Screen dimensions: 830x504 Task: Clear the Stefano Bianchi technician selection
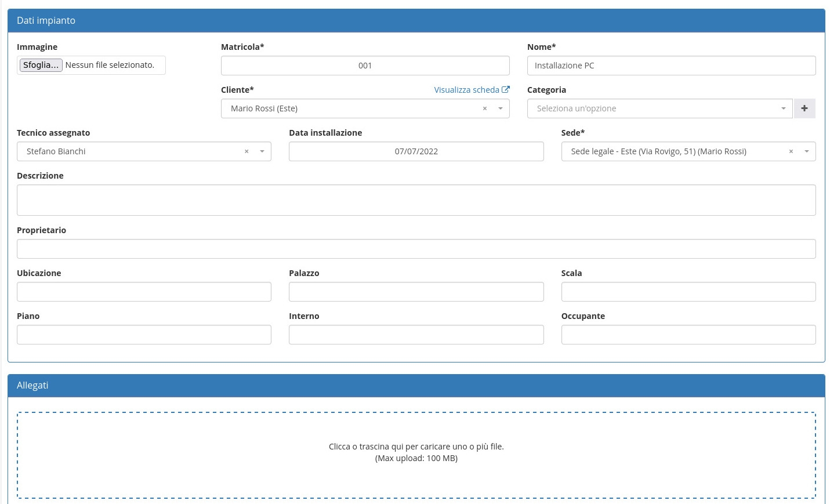click(x=247, y=152)
